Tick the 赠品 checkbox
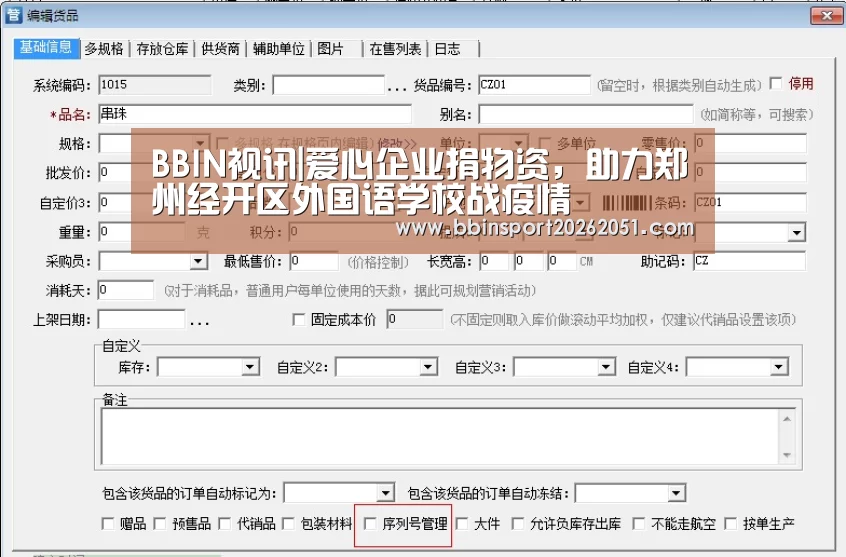 (x=108, y=524)
